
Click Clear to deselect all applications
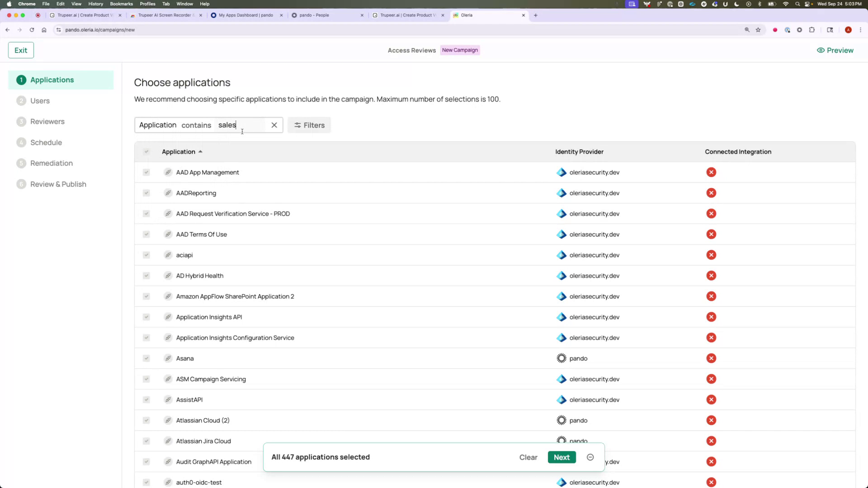(x=528, y=457)
